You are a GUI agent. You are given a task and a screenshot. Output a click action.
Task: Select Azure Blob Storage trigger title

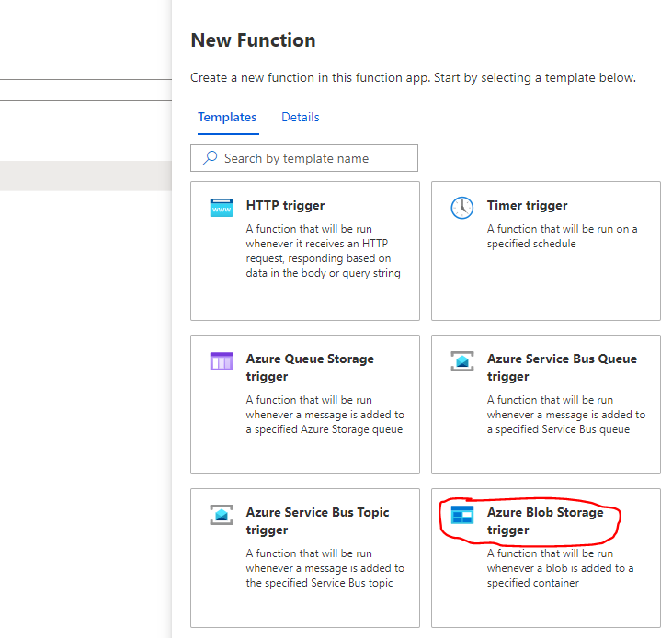pyautogui.click(x=545, y=520)
